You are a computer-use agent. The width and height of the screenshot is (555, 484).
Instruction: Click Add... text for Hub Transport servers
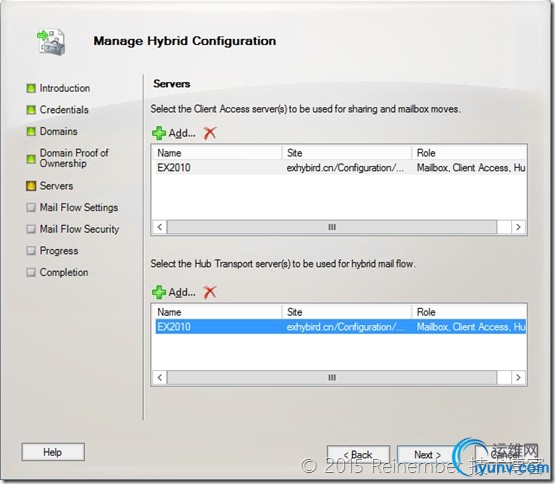point(182,292)
